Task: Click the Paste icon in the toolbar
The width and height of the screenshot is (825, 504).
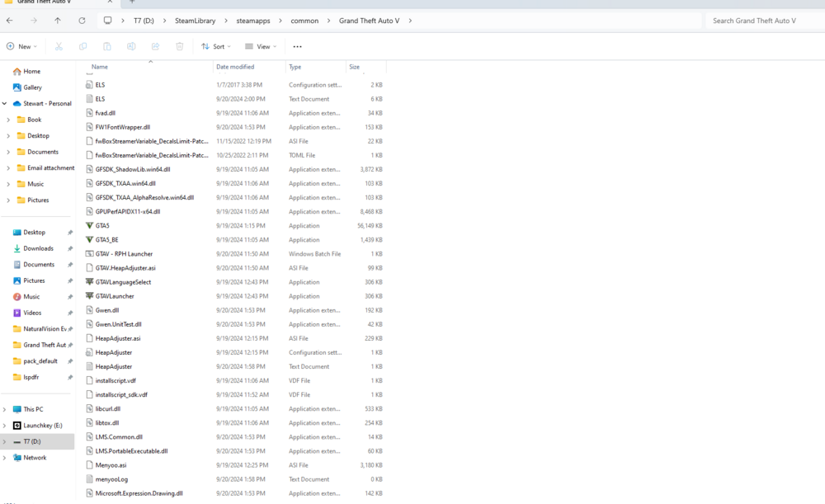Action: point(106,46)
